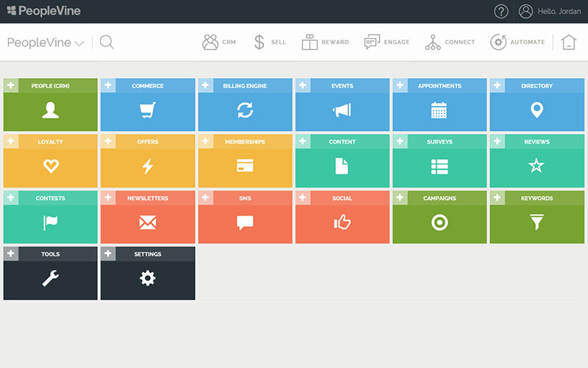Expand the People (CRM) plus button

[11, 85]
